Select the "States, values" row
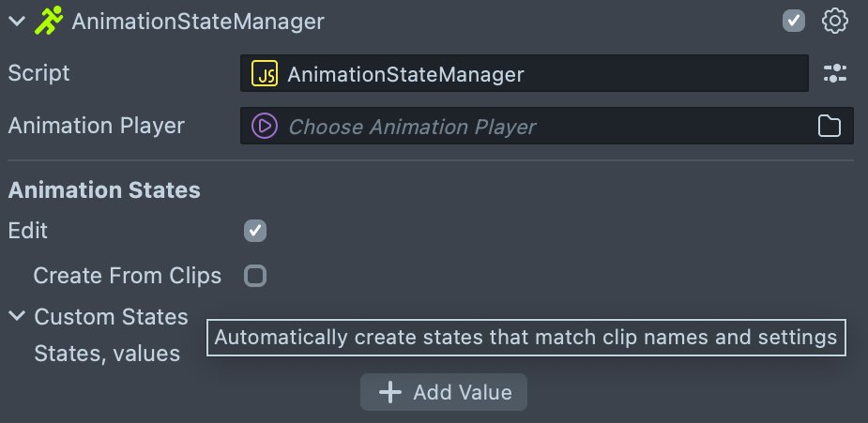This screenshot has width=868, height=423. click(107, 354)
